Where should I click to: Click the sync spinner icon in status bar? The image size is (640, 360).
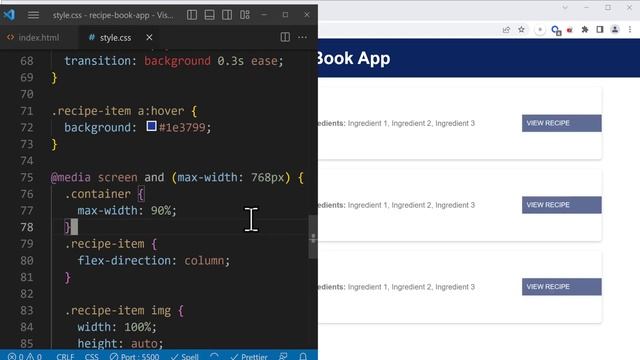pyautogui.click(x=214, y=356)
